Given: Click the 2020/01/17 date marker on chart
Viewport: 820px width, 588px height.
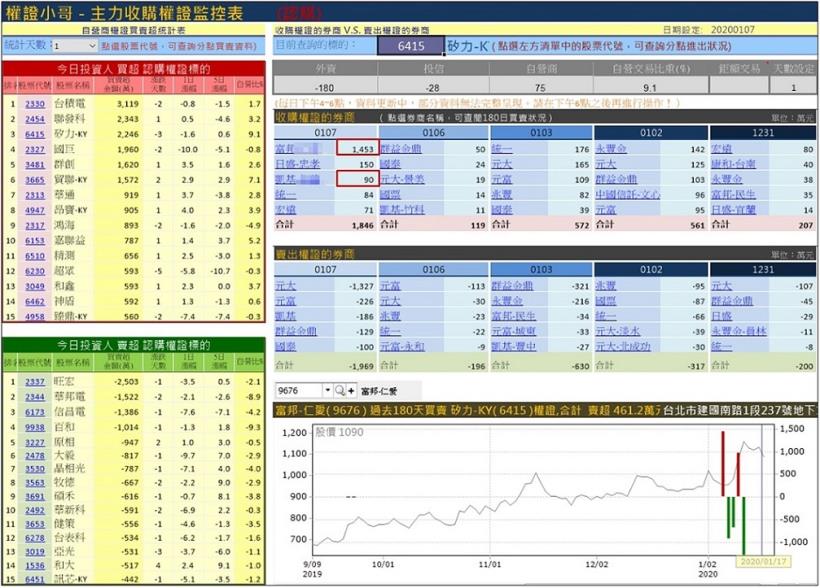Looking at the screenshot, I should pos(763,561).
